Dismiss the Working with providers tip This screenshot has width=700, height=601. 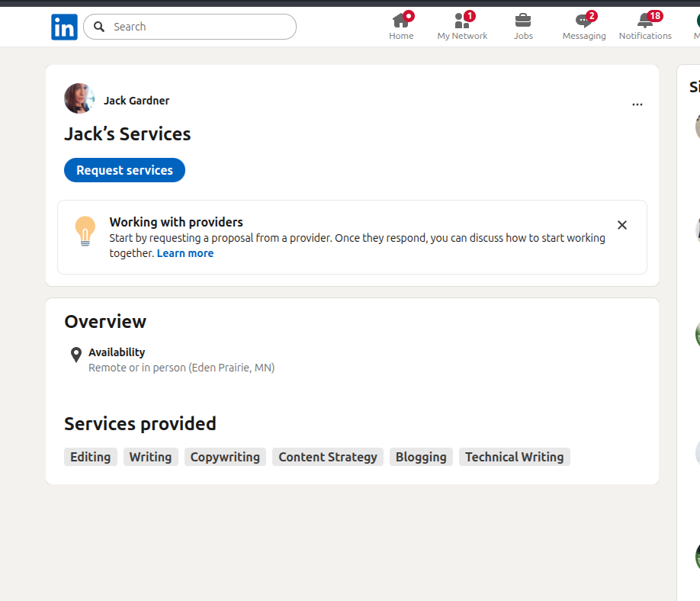(x=622, y=225)
